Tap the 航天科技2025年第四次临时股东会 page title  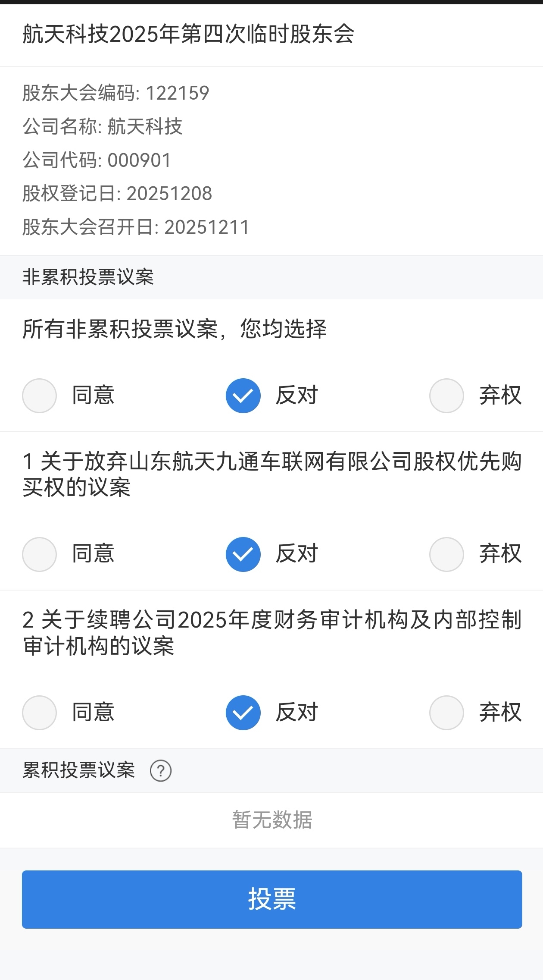188,34
